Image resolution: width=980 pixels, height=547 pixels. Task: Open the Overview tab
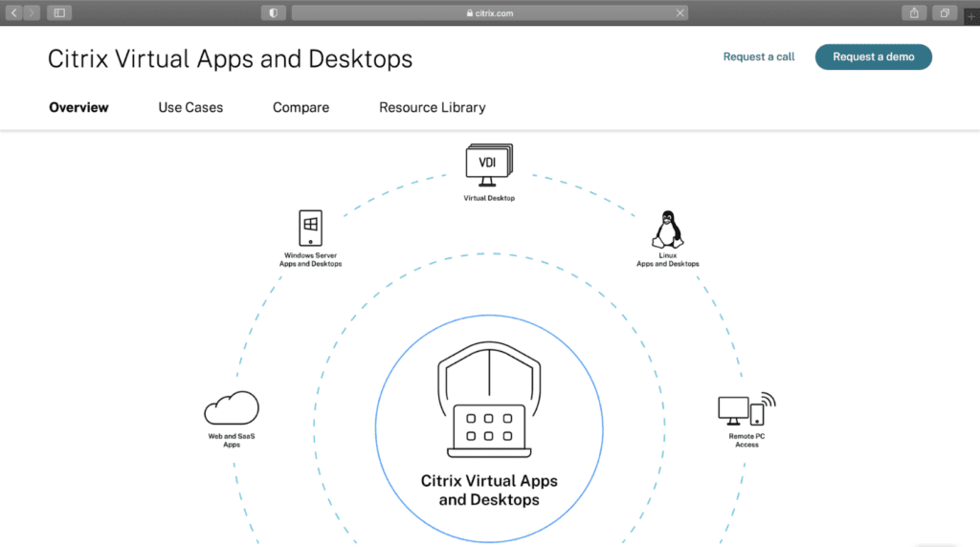point(78,107)
